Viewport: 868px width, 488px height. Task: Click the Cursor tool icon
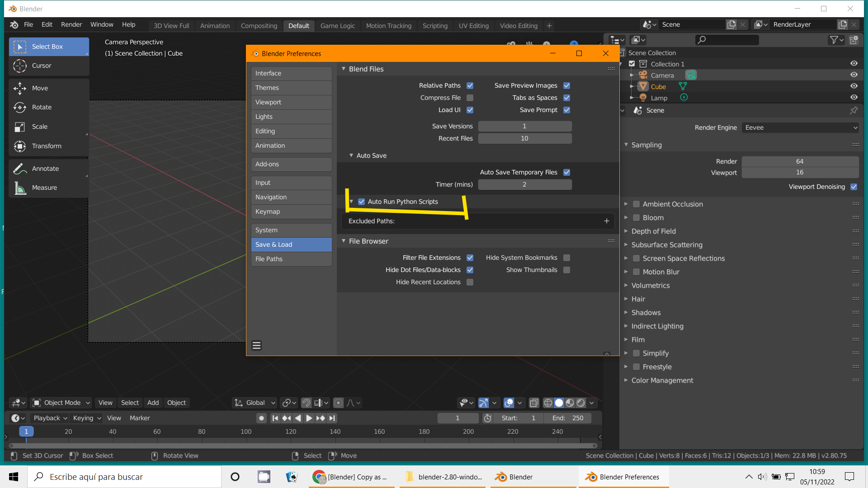[20, 66]
